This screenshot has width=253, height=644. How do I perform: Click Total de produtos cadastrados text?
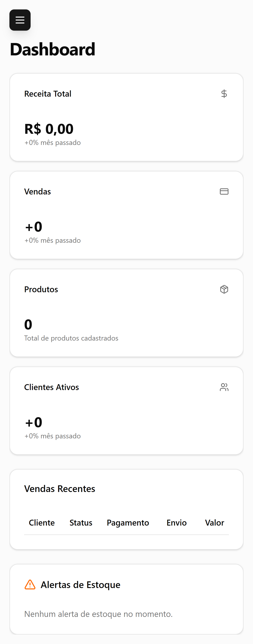pyautogui.click(x=71, y=338)
